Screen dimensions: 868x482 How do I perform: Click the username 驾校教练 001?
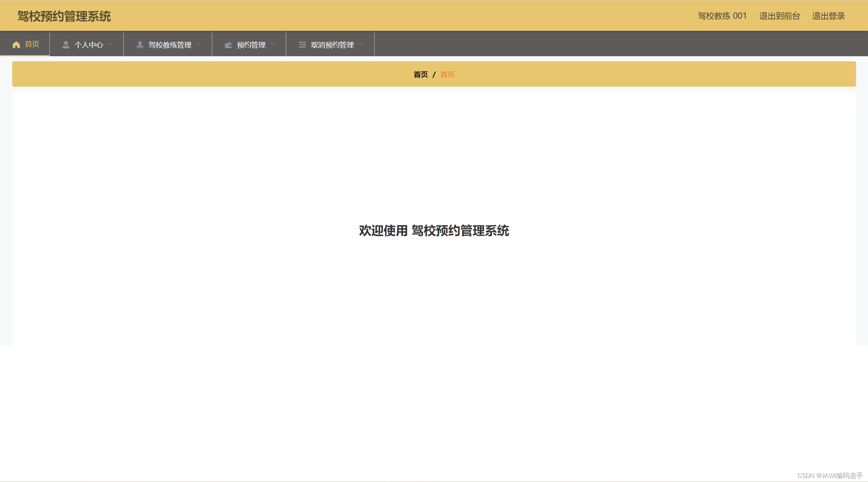(722, 16)
